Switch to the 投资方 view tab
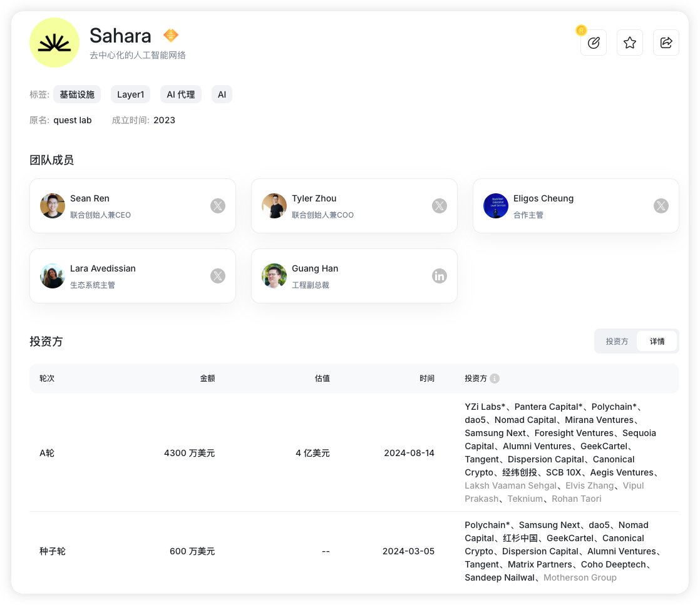This screenshot has width=700, height=605. (x=617, y=342)
